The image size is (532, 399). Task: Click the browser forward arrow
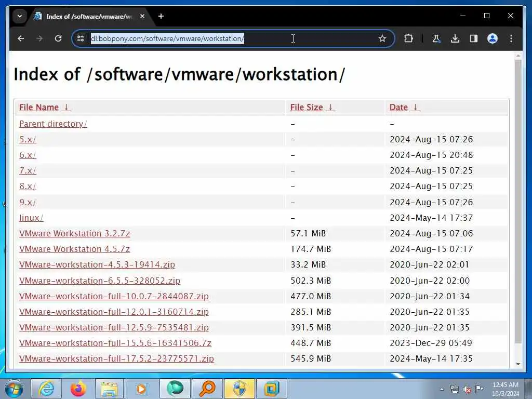[39, 38]
